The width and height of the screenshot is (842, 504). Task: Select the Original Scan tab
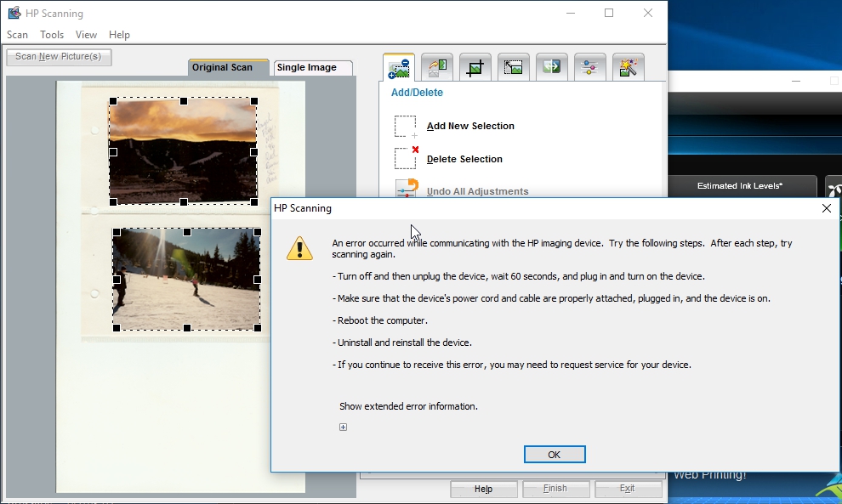228,66
